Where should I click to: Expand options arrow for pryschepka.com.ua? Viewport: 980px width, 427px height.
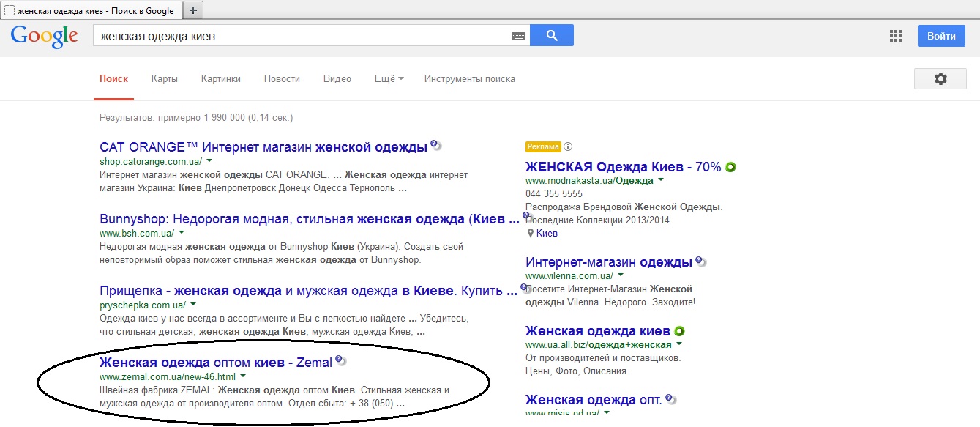(193, 304)
